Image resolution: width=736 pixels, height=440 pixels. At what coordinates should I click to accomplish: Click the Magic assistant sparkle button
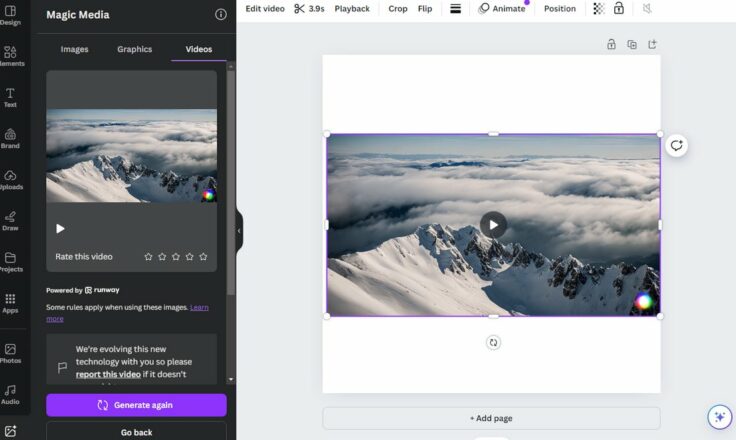[718, 417]
